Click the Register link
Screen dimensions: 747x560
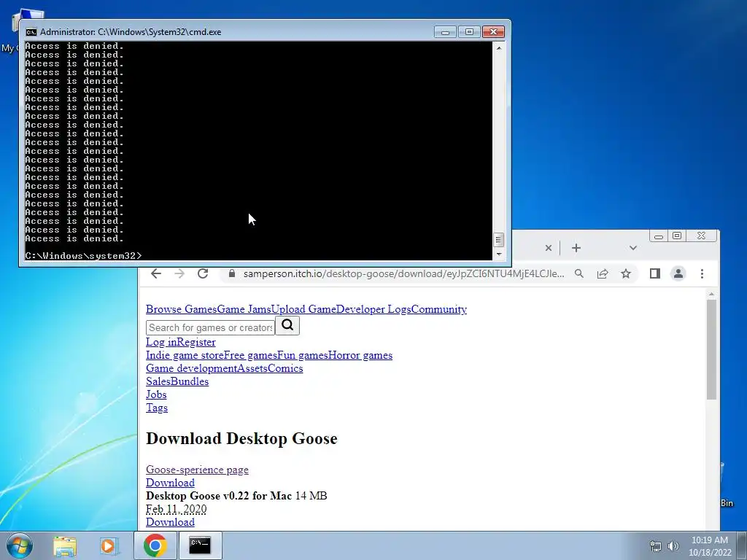click(x=196, y=342)
